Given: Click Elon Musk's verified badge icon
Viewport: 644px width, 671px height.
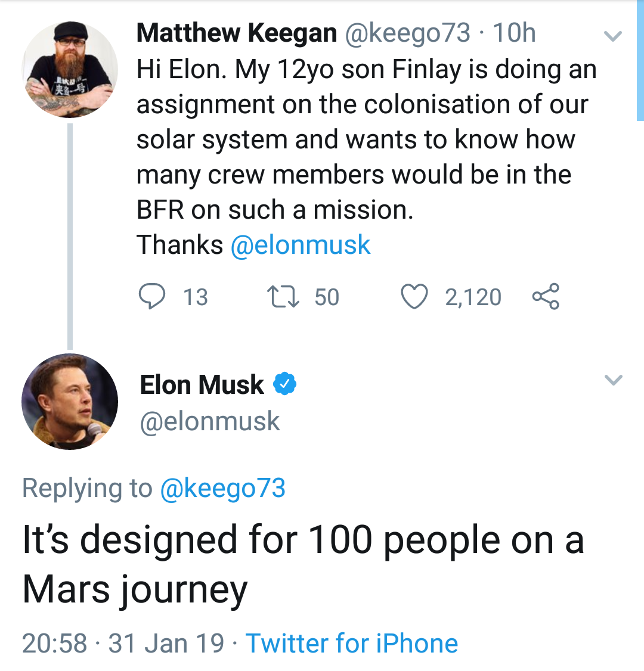Looking at the screenshot, I should tap(284, 384).
